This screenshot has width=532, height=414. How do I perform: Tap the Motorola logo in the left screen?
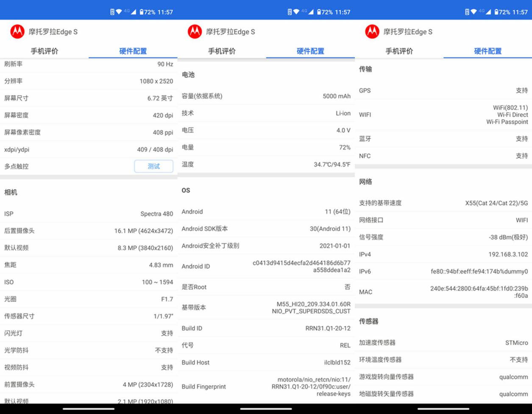click(17, 31)
